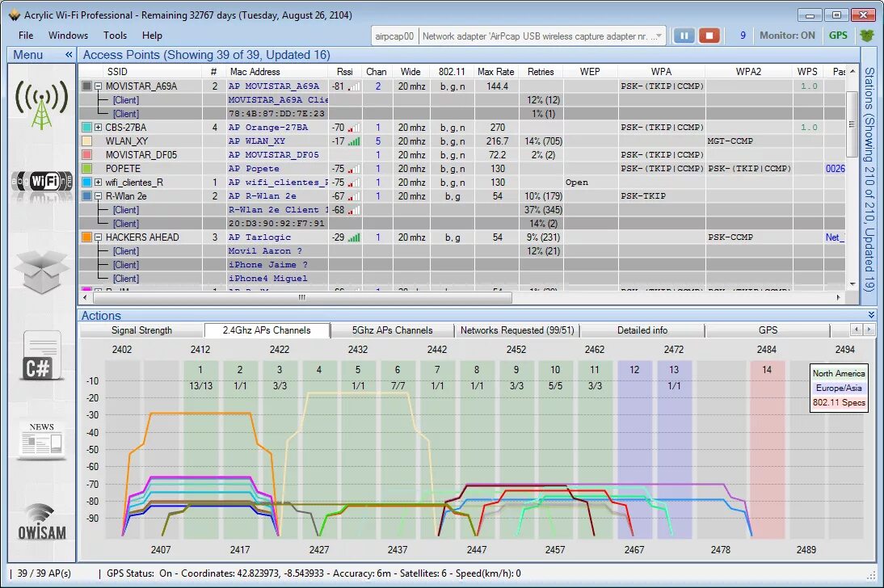Select the POPETE access point row
The image size is (884, 588).
coord(462,169)
